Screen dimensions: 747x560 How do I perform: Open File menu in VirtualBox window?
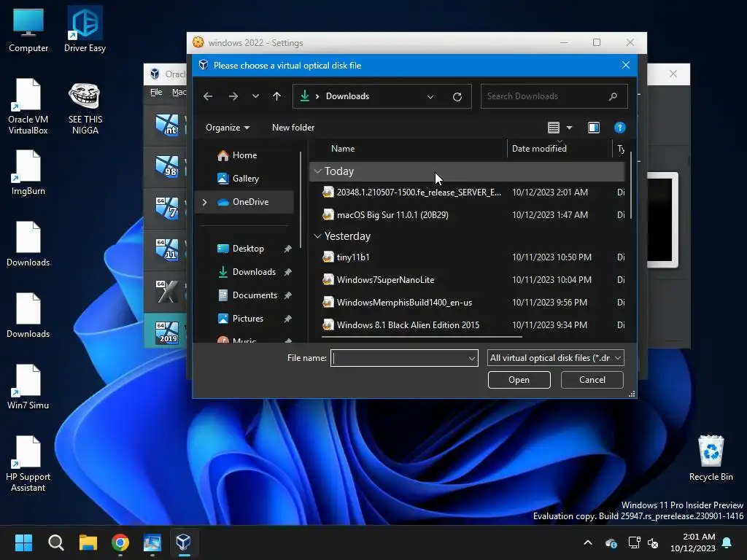156,93
